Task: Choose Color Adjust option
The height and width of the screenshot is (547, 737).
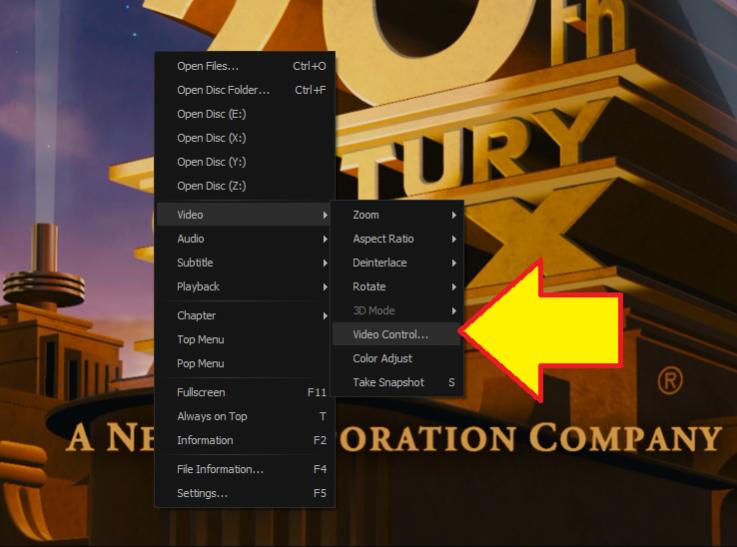Action: click(397, 359)
